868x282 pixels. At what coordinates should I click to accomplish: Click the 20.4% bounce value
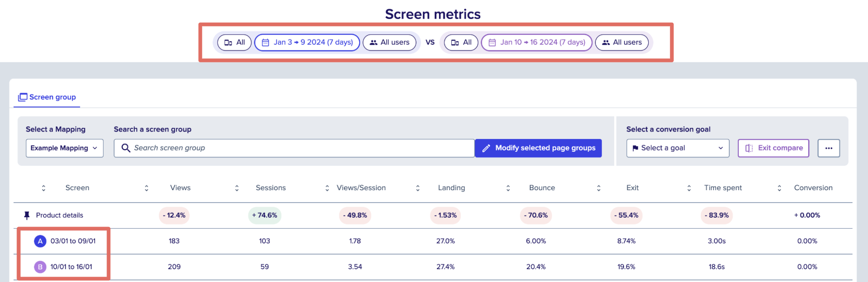(536, 267)
